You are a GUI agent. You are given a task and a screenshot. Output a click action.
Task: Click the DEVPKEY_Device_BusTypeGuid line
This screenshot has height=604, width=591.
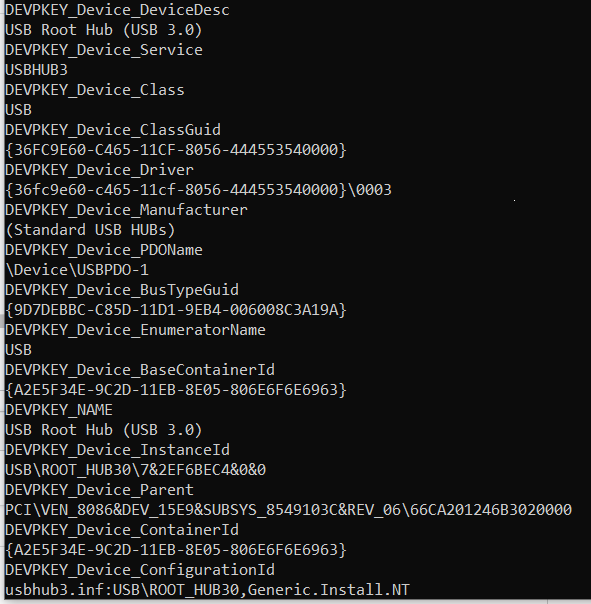[x=122, y=290]
